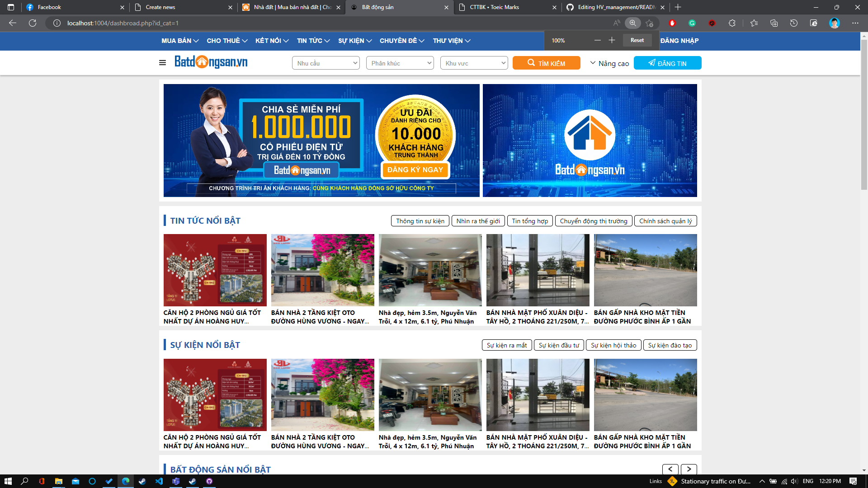Open the Nhu cầu dropdown
The height and width of the screenshot is (488, 868).
[325, 63]
